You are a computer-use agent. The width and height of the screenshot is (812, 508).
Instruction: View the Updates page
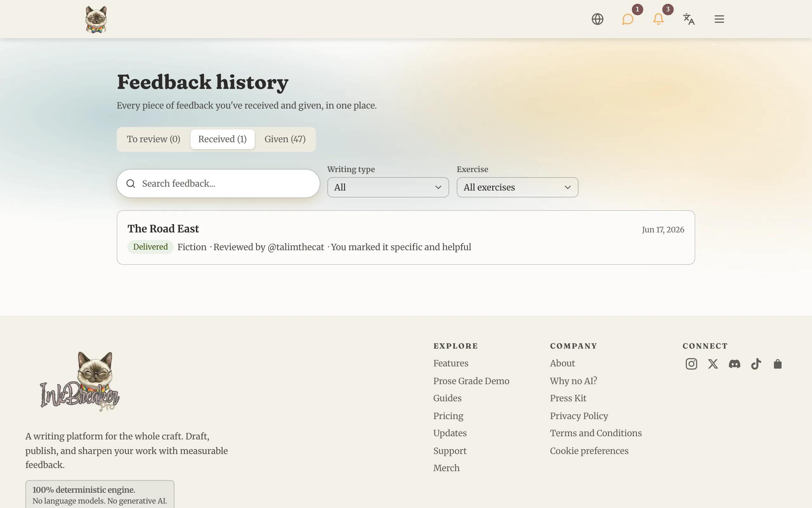pos(450,433)
